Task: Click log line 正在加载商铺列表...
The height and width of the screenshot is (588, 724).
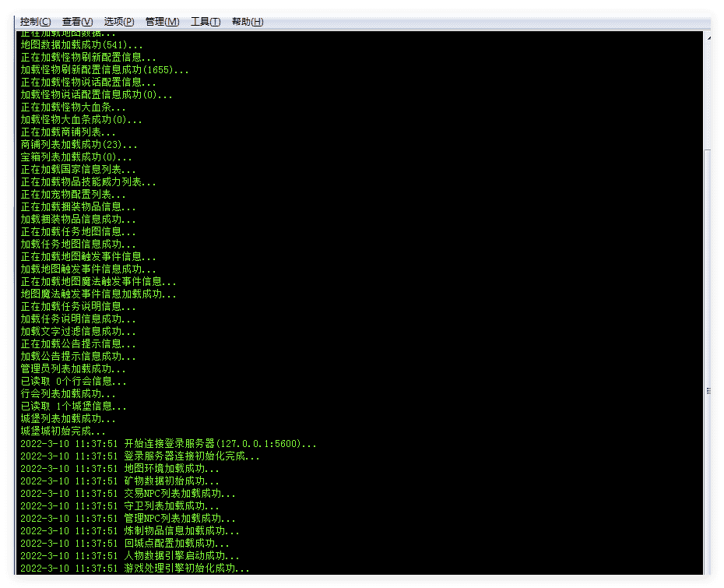Action: pos(68,132)
